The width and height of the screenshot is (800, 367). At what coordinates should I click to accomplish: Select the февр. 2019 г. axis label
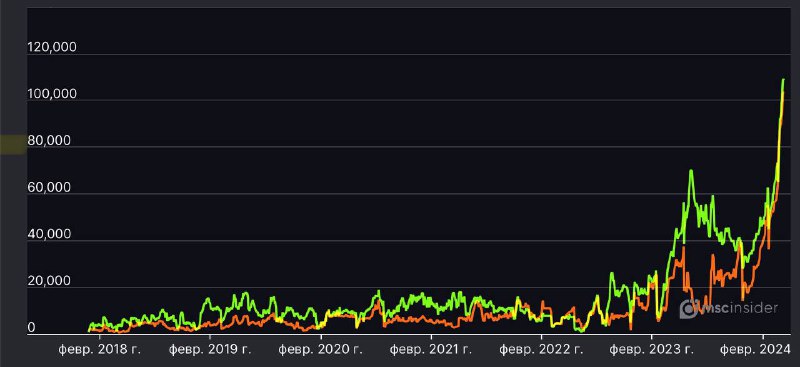(210, 350)
